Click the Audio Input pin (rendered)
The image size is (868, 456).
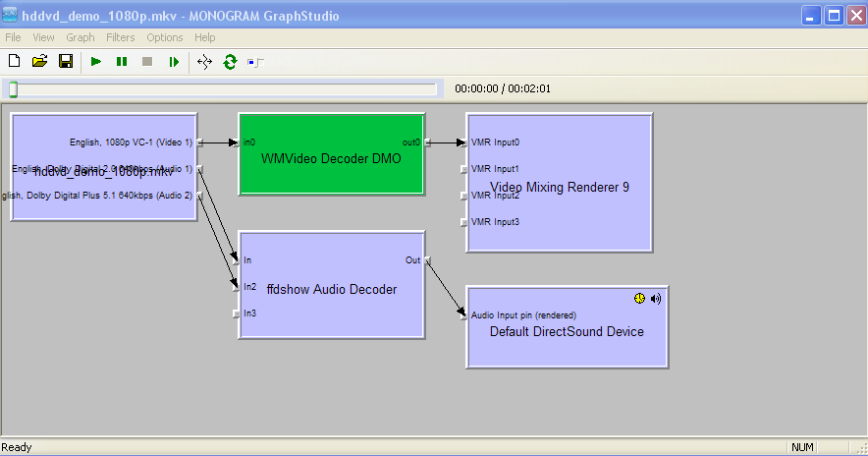click(x=463, y=315)
